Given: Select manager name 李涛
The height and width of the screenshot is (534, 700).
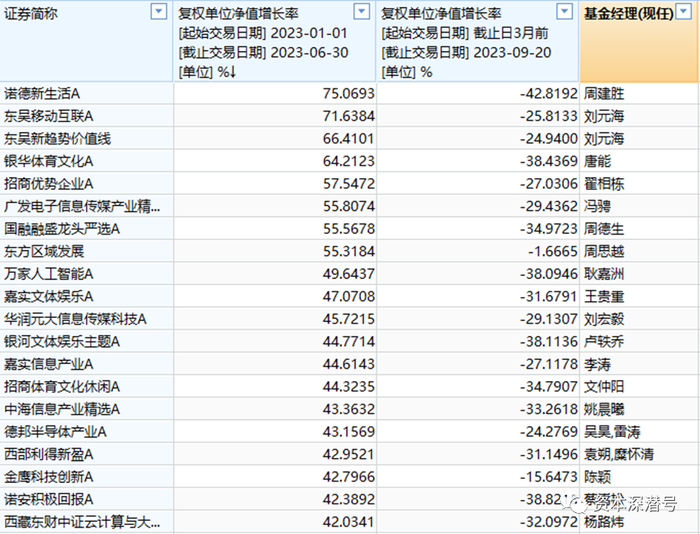Looking at the screenshot, I should pos(597,364).
